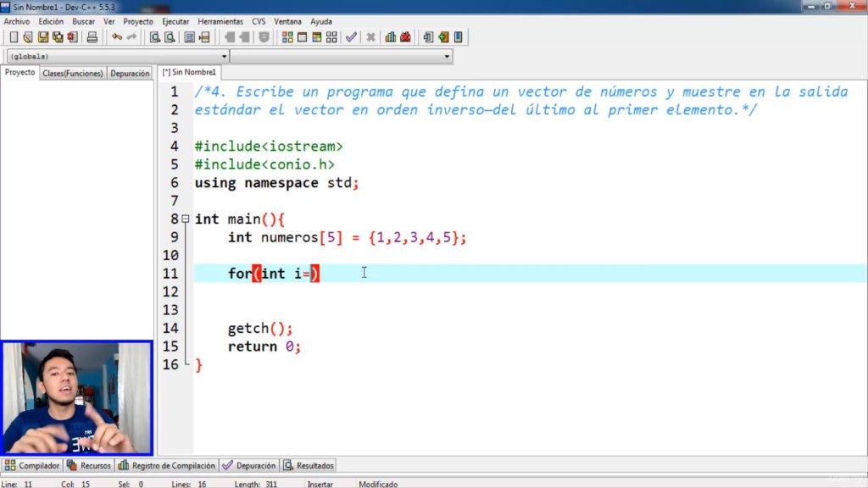
Task: Print the source with printer icon
Action: tap(92, 37)
